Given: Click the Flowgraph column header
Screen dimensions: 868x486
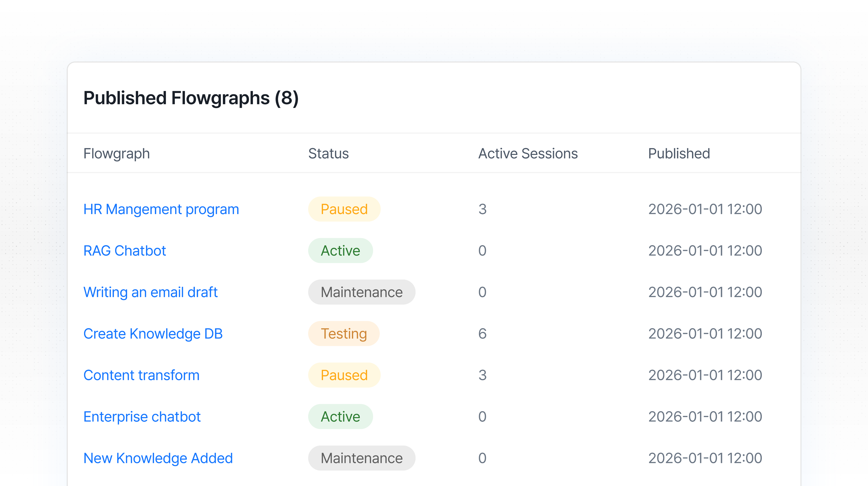Looking at the screenshot, I should (x=117, y=154).
